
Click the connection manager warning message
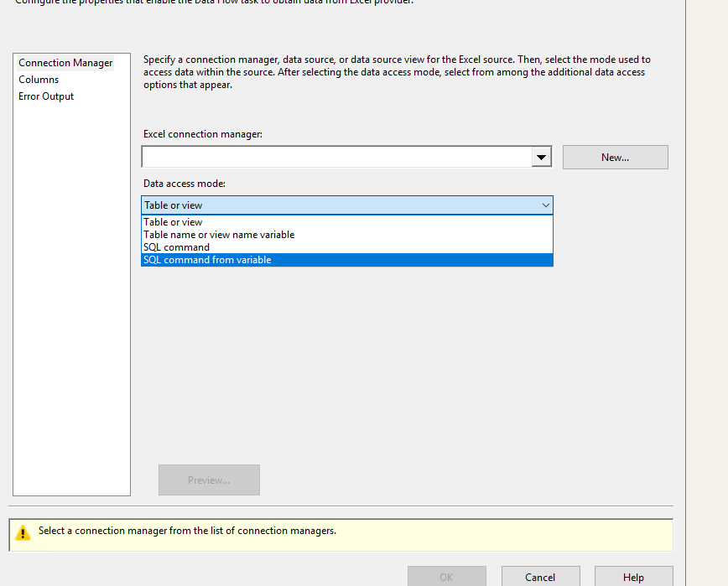coord(187,531)
